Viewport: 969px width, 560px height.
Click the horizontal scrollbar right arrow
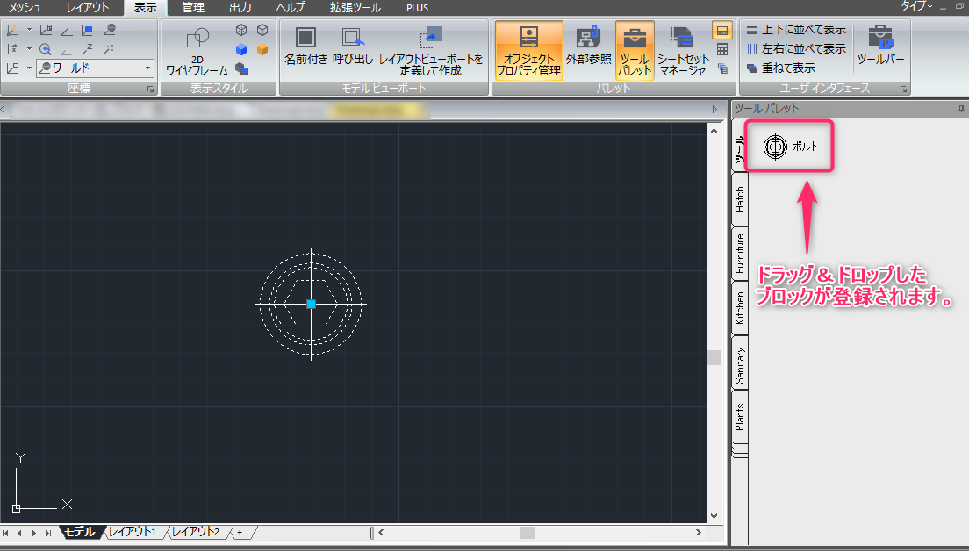point(699,532)
